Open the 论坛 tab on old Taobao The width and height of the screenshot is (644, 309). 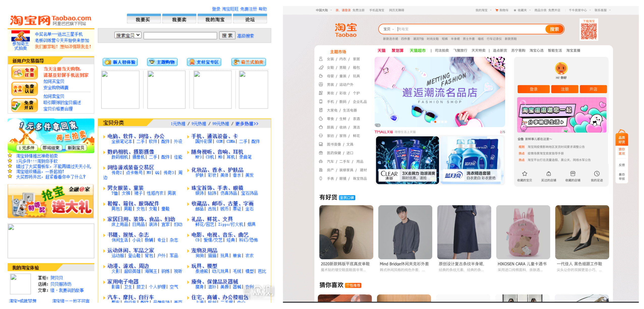250,19
